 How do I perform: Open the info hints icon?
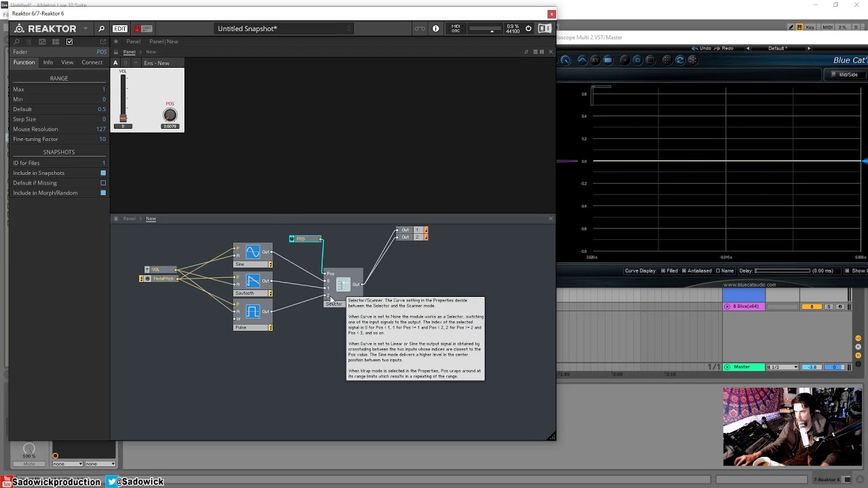[436, 28]
